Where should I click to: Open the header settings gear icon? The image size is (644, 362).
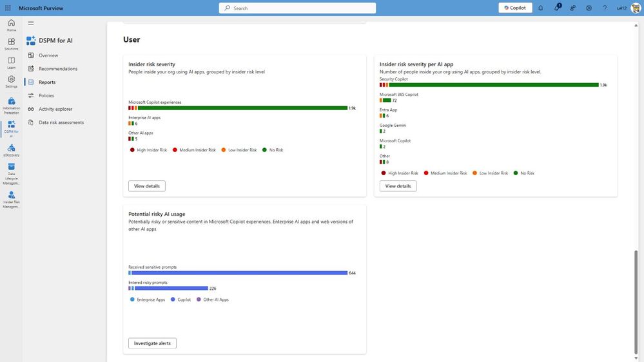pos(589,8)
